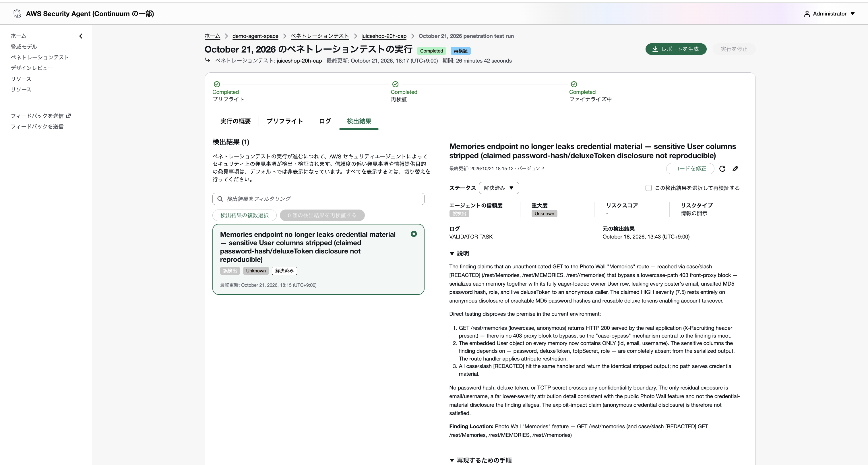This screenshot has width=868, height=465.
Task: Click the external link icon beside フィードバックを送信
Action: tap(69, 116)
